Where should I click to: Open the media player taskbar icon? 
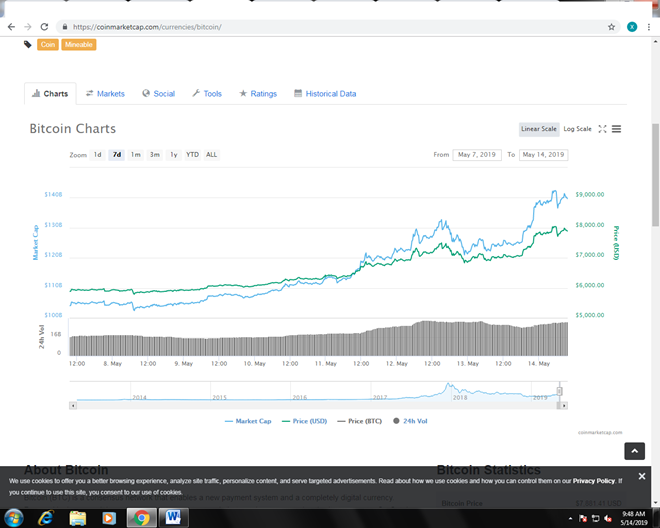click(109, 518)
